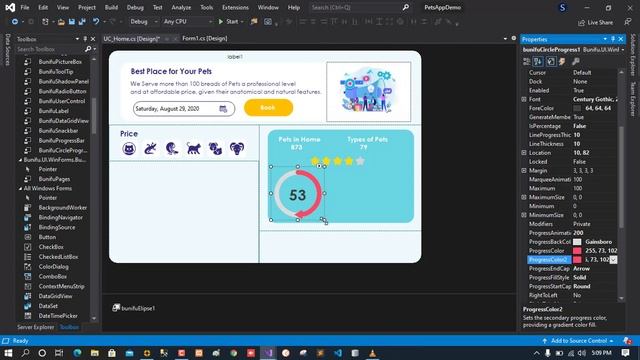This screenshot has height=360, width=640.
Task: Collapse the All Windows Forms toolbox group
Action: (20, 189)
